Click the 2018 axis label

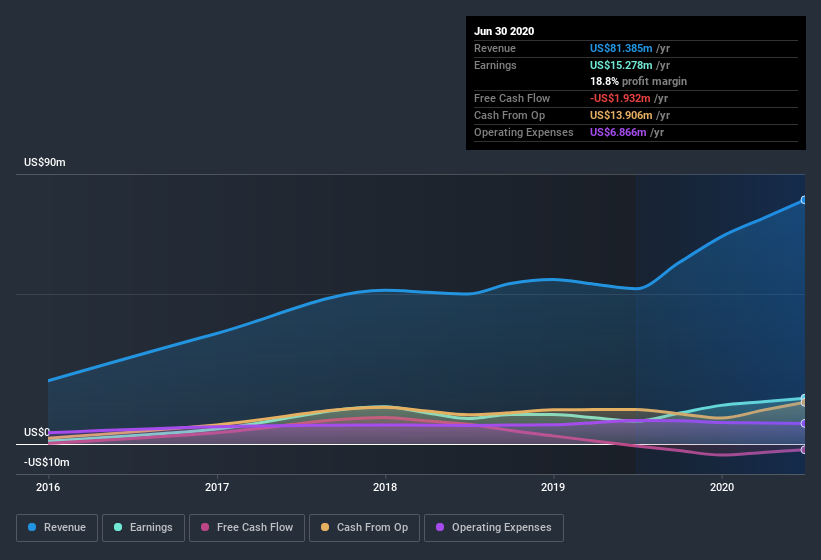[385, 487]
